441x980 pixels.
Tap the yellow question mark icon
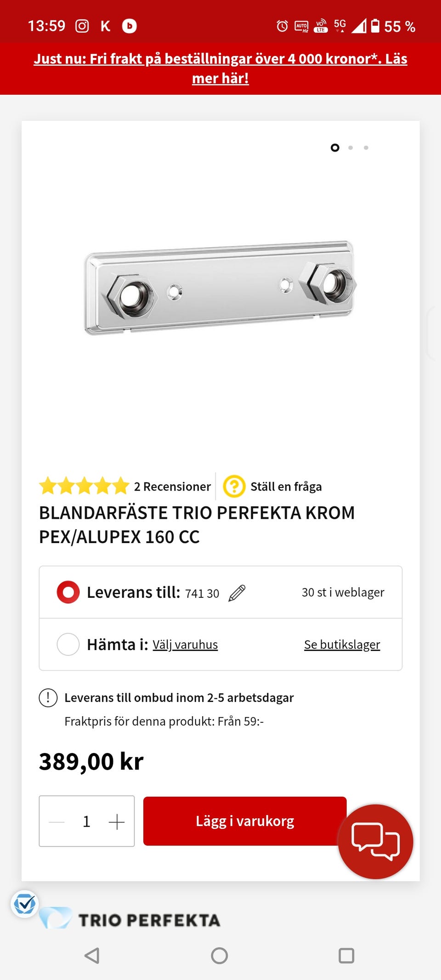[x=234, y=486]
